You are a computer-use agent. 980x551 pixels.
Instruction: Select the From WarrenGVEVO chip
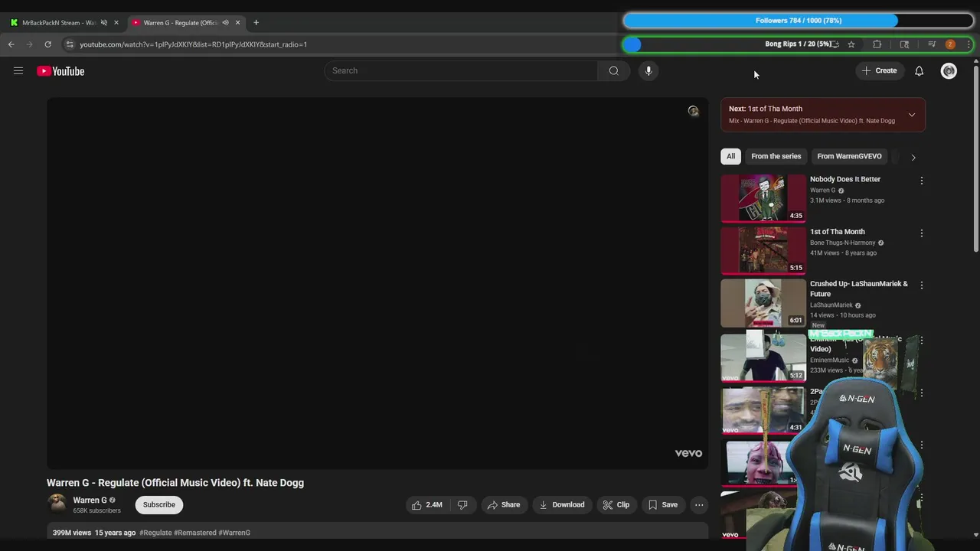(849, 156)
